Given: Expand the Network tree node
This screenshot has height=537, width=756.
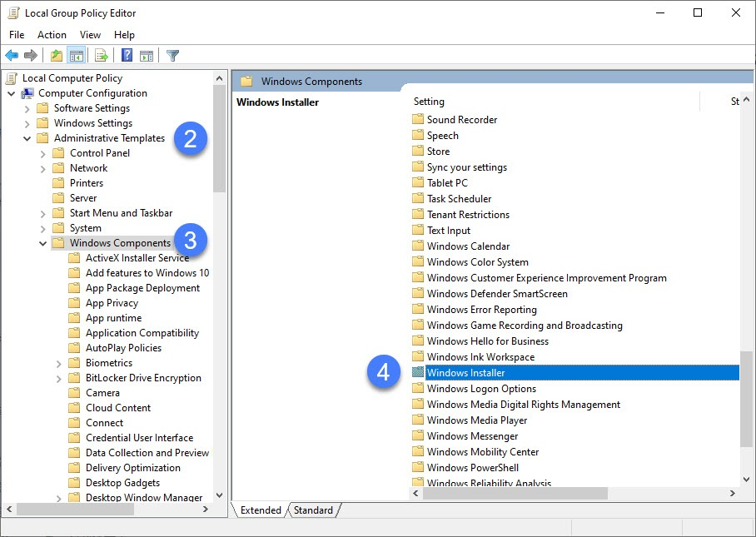Looking at the screenshot, I should tap(43, 168).
